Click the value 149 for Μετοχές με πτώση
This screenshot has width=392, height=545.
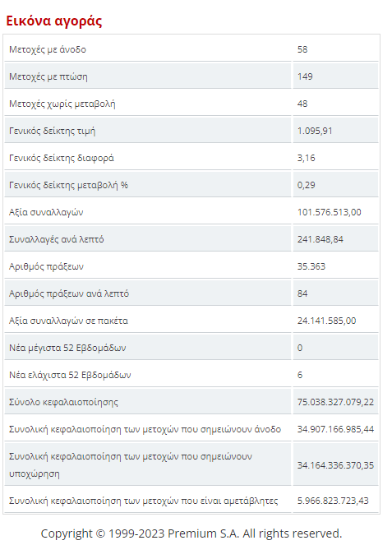(x=305, y=76)
